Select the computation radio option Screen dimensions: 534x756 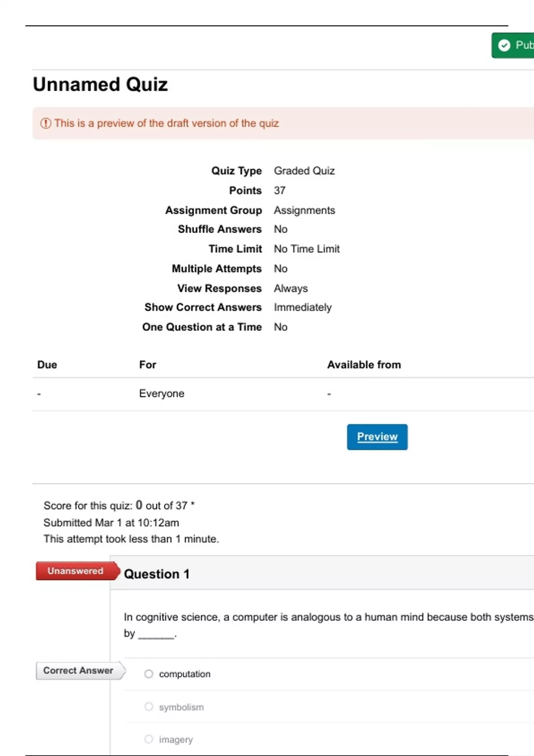pyautogui.click(x=149, y=674)
